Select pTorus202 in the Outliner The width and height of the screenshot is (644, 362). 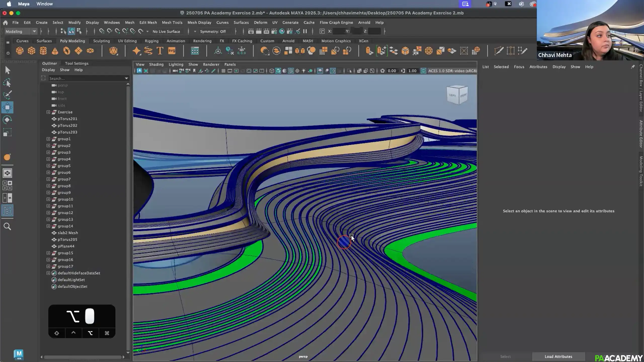click(x=67, y=125)
